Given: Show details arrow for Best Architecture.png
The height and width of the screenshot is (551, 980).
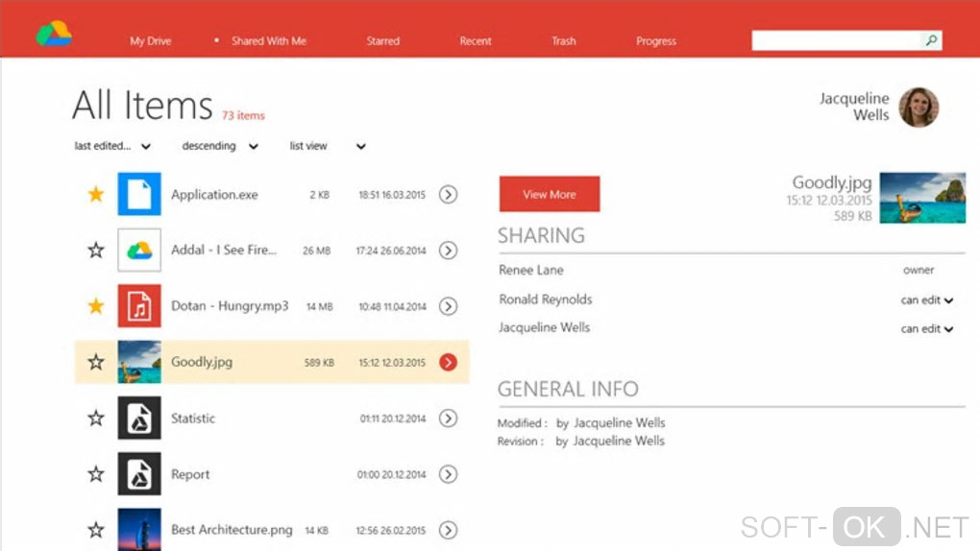Looking at the screenshot, I should [448, 530].
